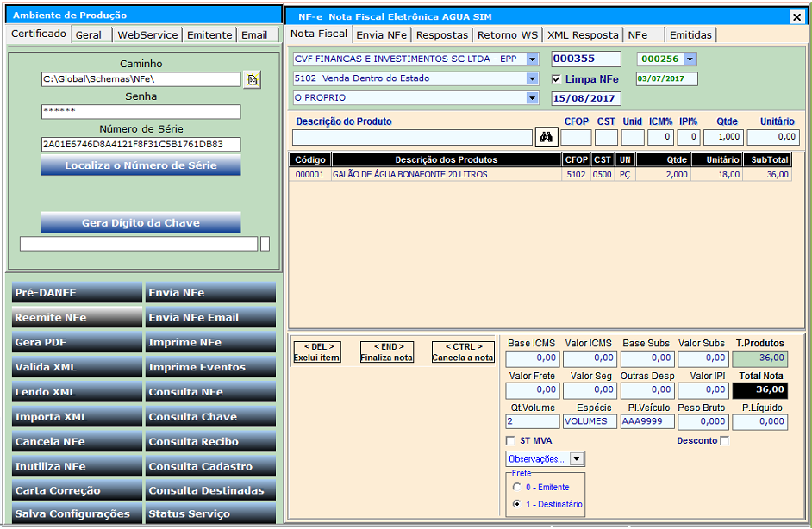Screen dimensions: 812x529
Task: Click the Qt.Volume field
Action: click(x=533, y=422)
